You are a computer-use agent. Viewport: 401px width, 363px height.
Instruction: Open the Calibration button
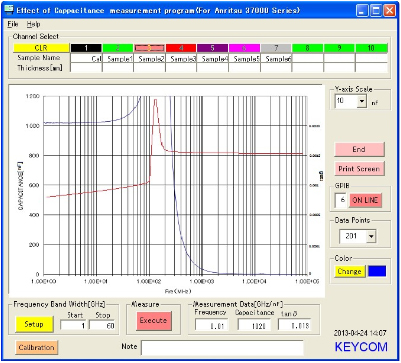[36, 347]
